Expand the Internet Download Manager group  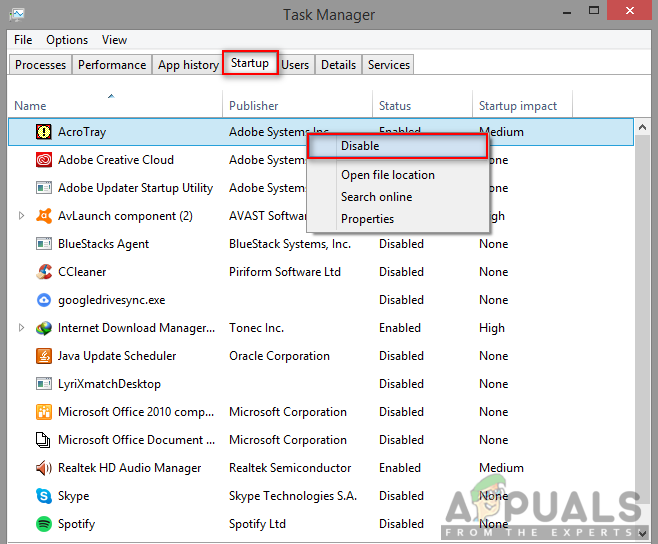[22, 328]
